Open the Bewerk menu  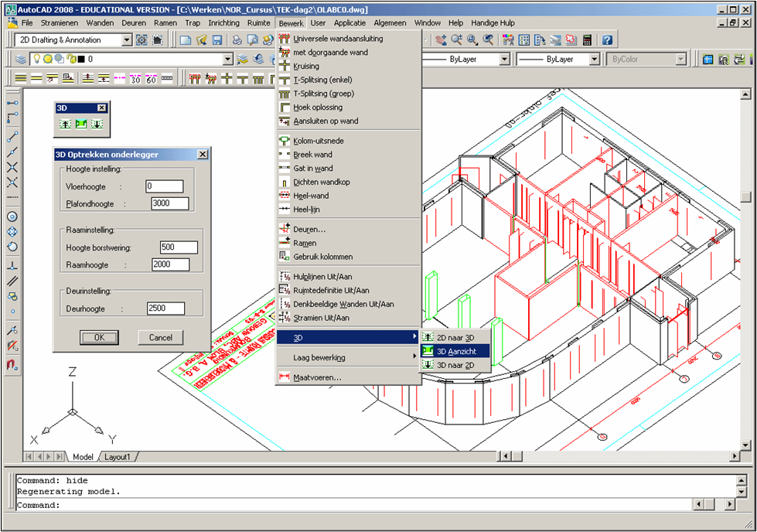tap(291, 22)
